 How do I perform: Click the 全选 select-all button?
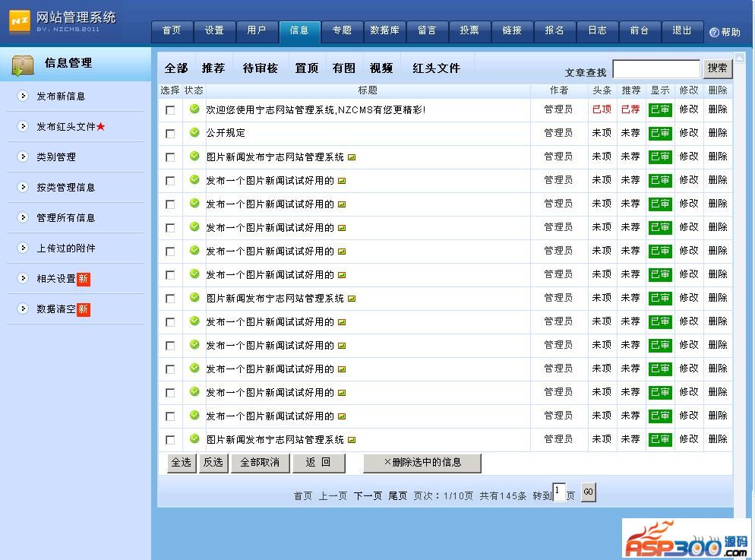[x=182, y=463]
